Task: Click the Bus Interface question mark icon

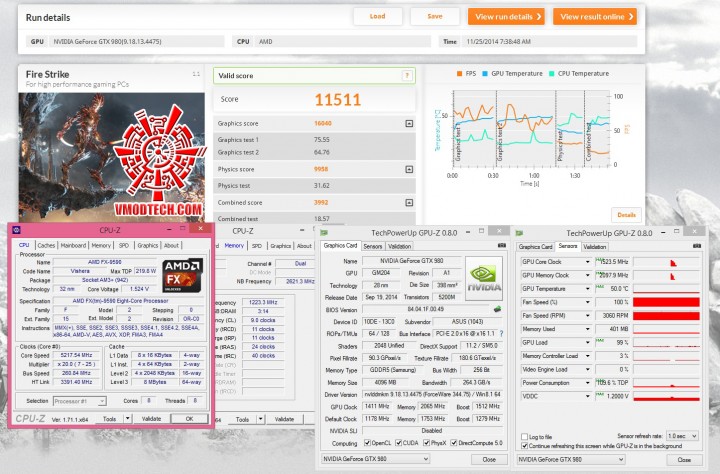Action: 501,333
